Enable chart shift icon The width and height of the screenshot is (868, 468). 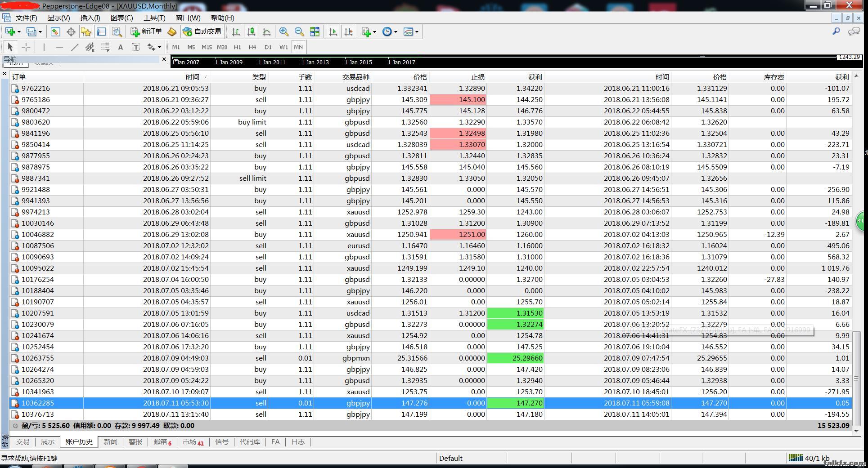click(348, 31)
